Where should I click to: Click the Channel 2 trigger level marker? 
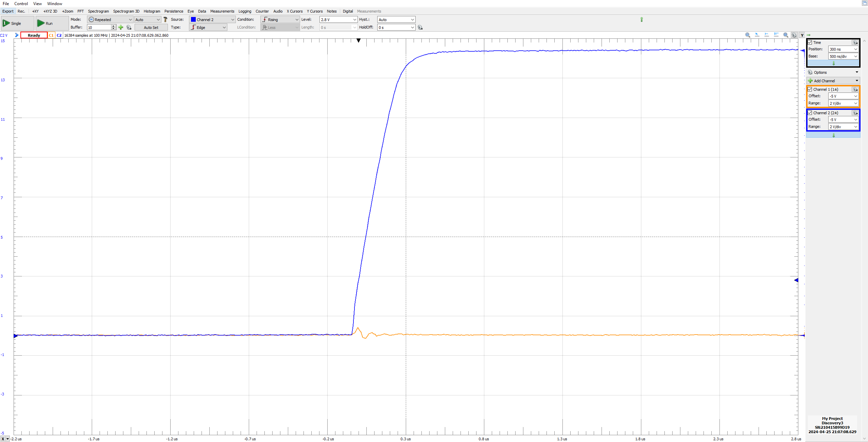pyautogui.click(x=796, y=280)
